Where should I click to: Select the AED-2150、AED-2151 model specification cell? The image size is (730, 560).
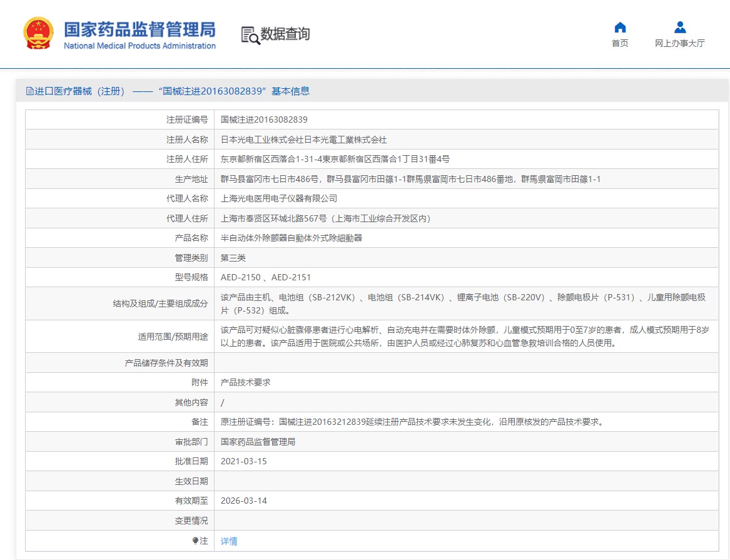(x=266, y=277)
